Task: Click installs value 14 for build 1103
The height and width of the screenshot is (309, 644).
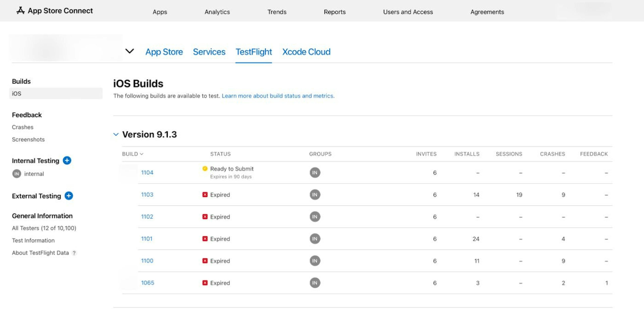Action: coord(476,195)
